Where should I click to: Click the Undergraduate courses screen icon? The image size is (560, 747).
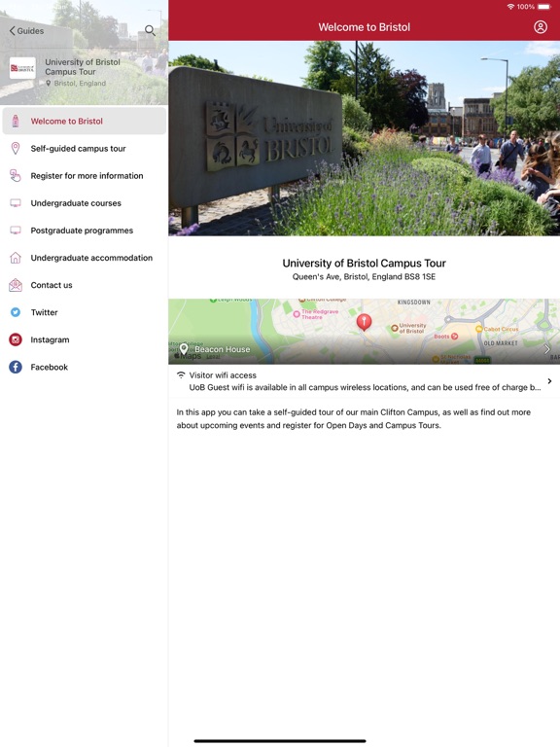[x=16, y=203]
